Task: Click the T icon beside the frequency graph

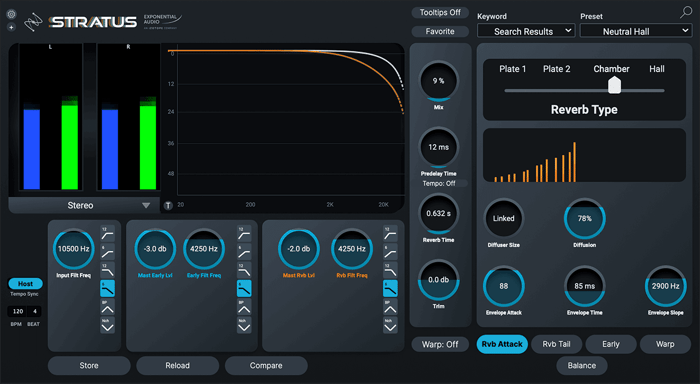Action: coord(168,205)
